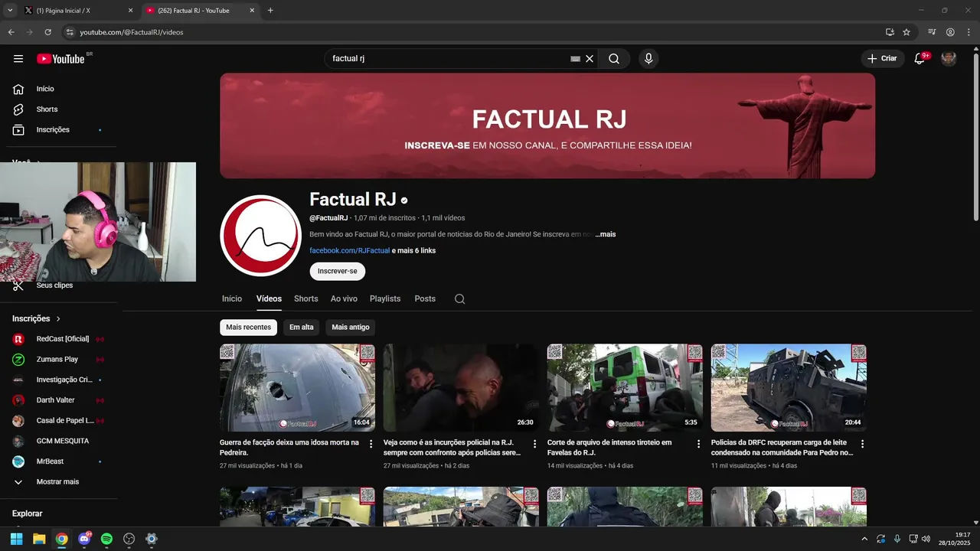Open the Chrome profile icon
This screenshot has height=551, width=980.
point(950,32)
